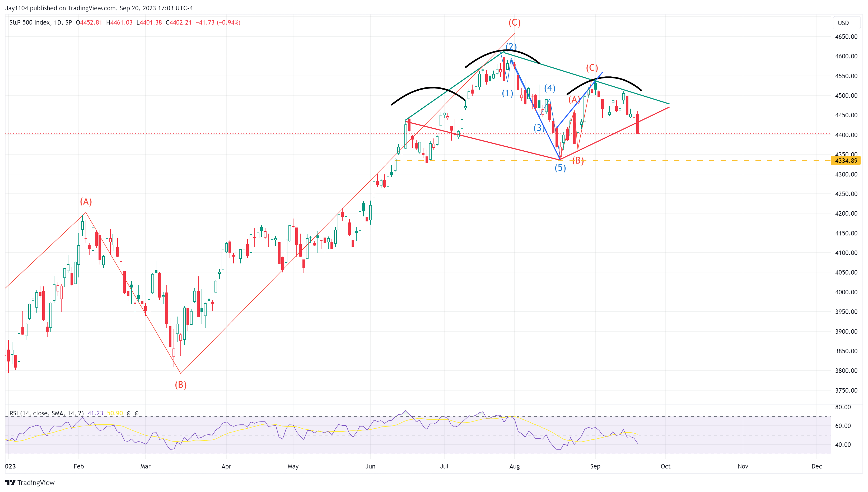Click the blue (5) wave label
This screenshot has height=492, width=868.
coord(560,168)
